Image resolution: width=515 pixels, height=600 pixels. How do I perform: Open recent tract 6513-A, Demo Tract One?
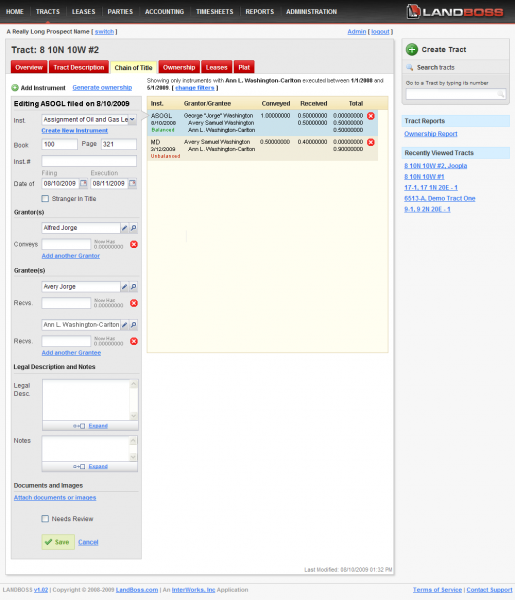click(440, 198)
